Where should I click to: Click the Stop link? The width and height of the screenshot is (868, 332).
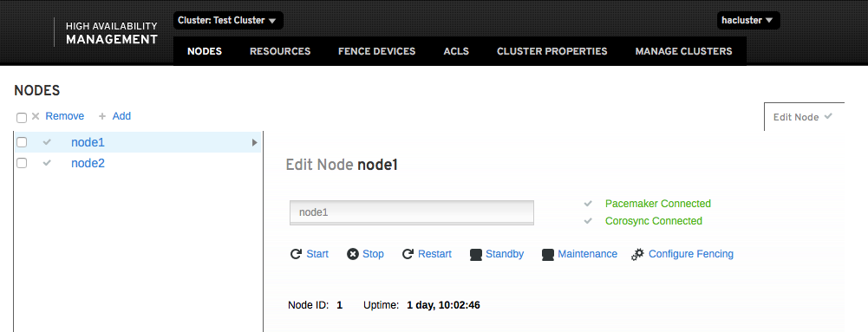tap(373, 254)
